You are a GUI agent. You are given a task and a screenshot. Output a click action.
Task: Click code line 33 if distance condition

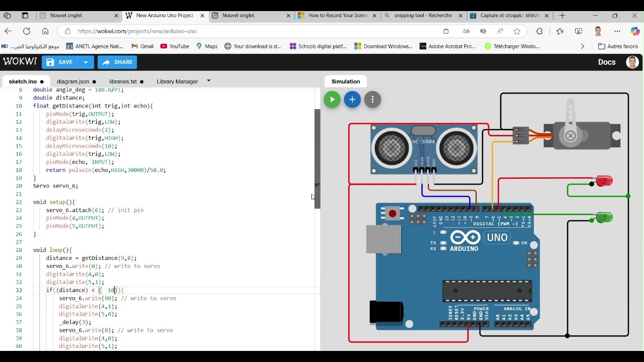pyautogui.click(x=85, y=290)
